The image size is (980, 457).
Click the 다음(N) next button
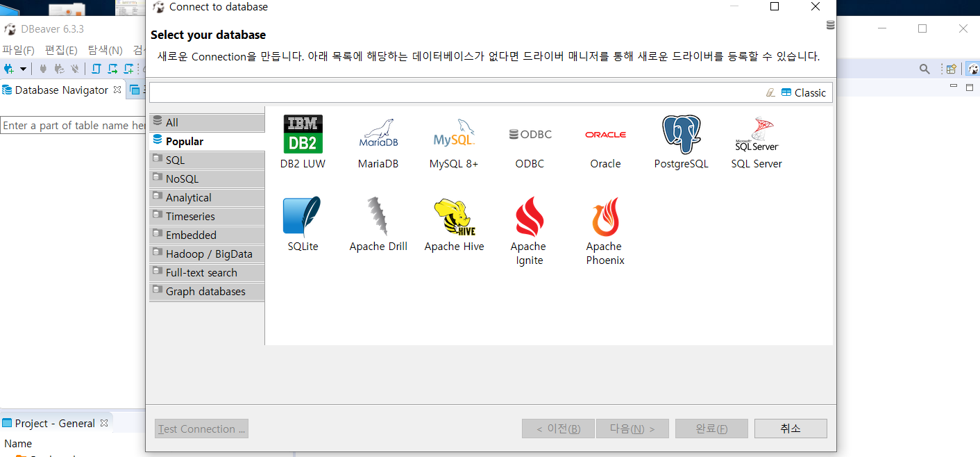click(x=632, y=429)
